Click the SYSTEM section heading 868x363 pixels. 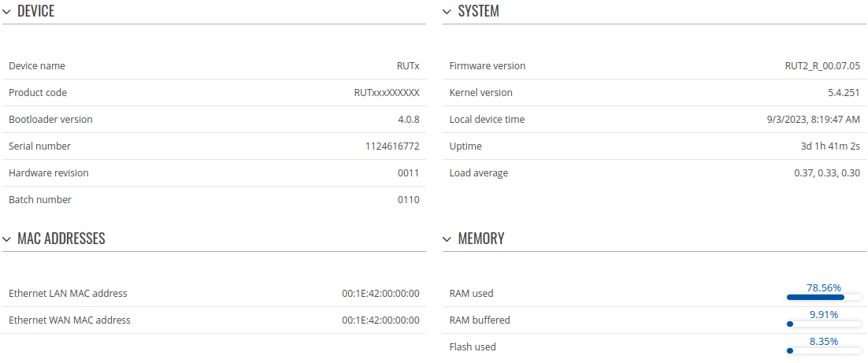(x=478, y=12)
